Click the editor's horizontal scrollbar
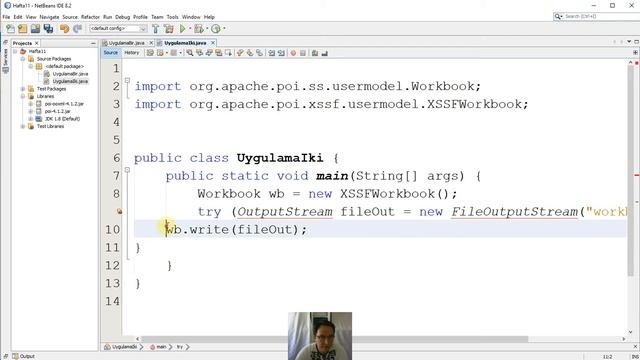The image size is (640, 360). click(x=335, y=339)
